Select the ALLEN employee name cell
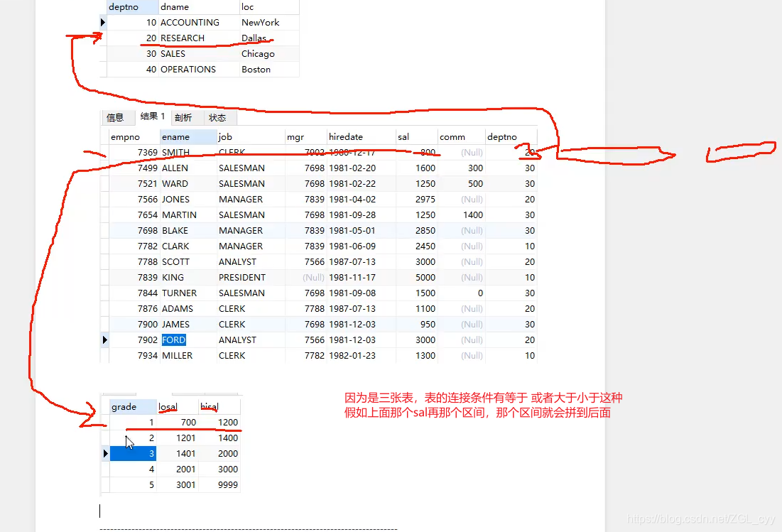Image resolution: width=782 pixels, height=532 pixels. tap(188, 168)
